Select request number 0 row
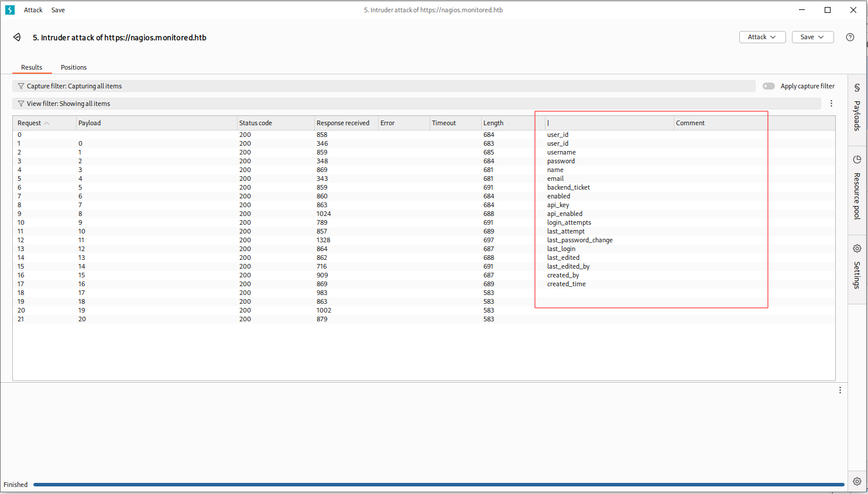 tap(424, 135)
